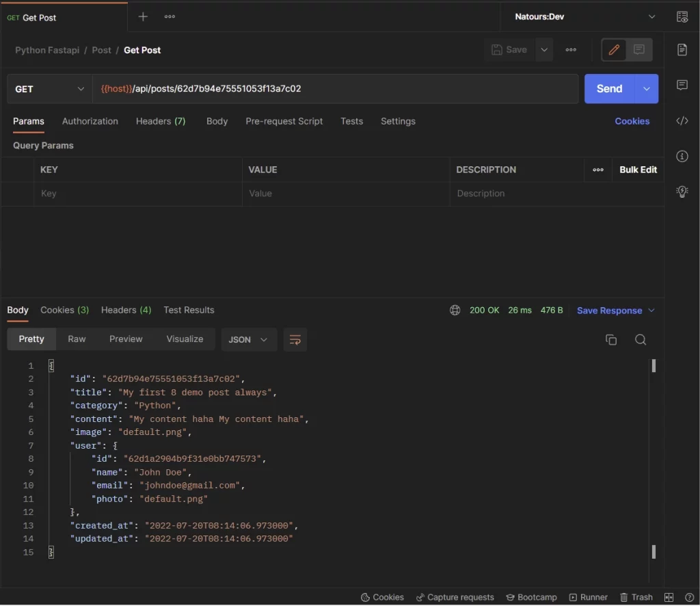Copy the response body
The width and height of the screenshot is (700, 606).
pyautogui.click(x=611, y=339)
